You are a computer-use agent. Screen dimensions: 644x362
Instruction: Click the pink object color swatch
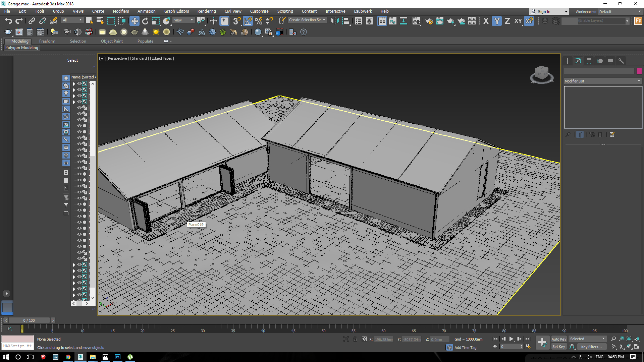(639, 71)
